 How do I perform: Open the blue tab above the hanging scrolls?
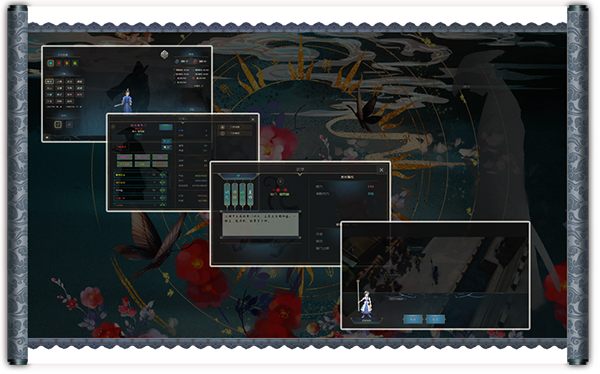(x=238, y=176)
